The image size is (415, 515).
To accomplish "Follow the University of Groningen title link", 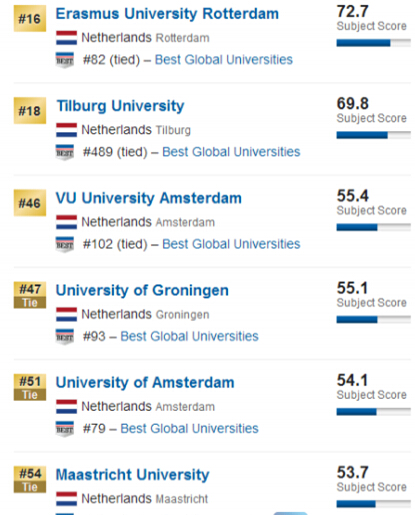I will point(142,291).
